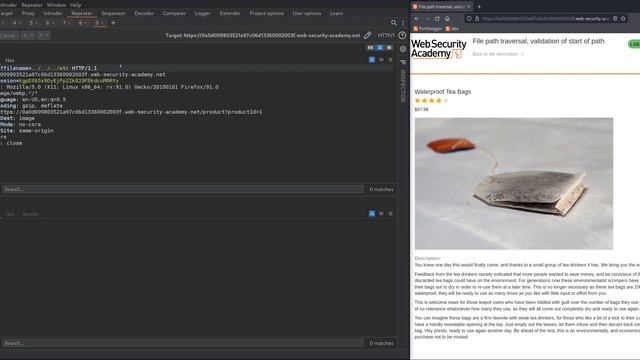This screenshot has width=640, height=360.
Task: Open the Logger tab
Action: 203,13
